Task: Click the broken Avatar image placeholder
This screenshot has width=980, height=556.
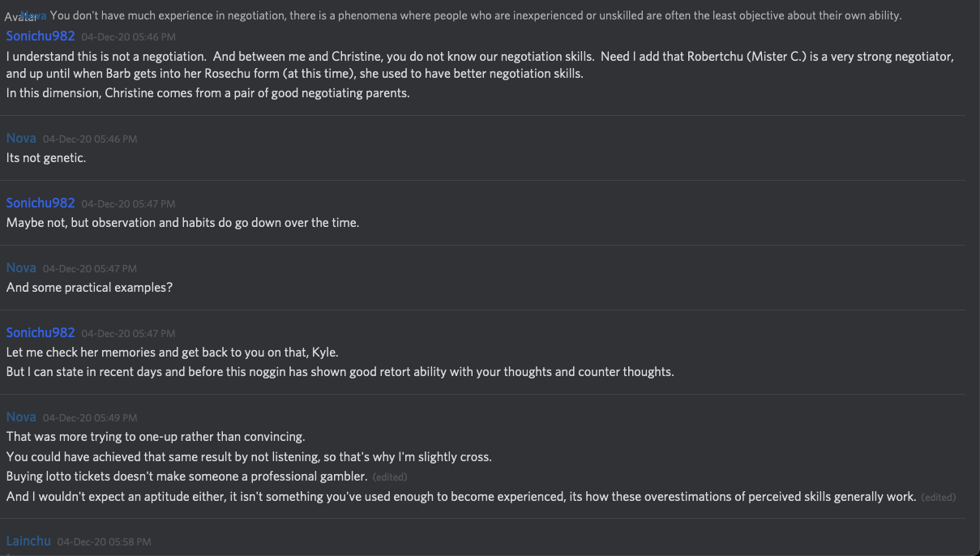Action: pos(18,16)
